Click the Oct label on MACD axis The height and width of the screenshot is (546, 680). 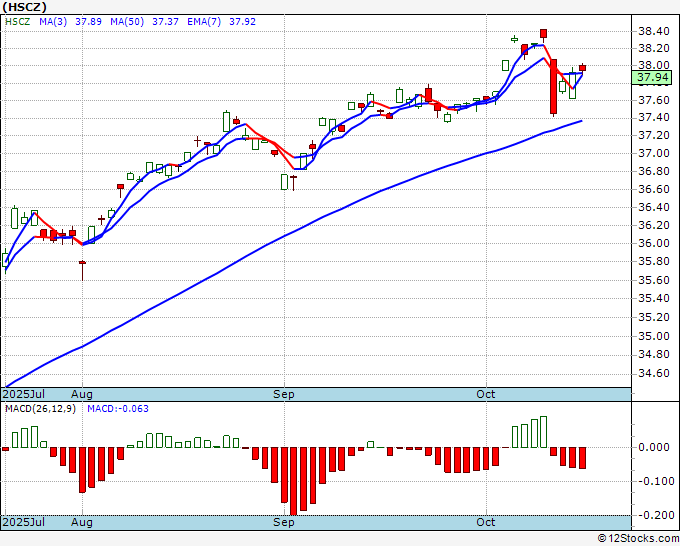[x=485, y=522]
